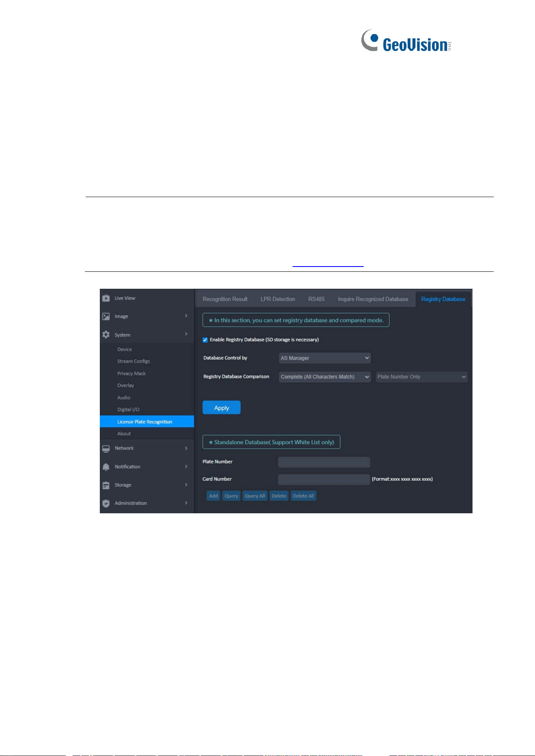
Task: Click the Administration shield icon
Action: (x=106, y=503)
